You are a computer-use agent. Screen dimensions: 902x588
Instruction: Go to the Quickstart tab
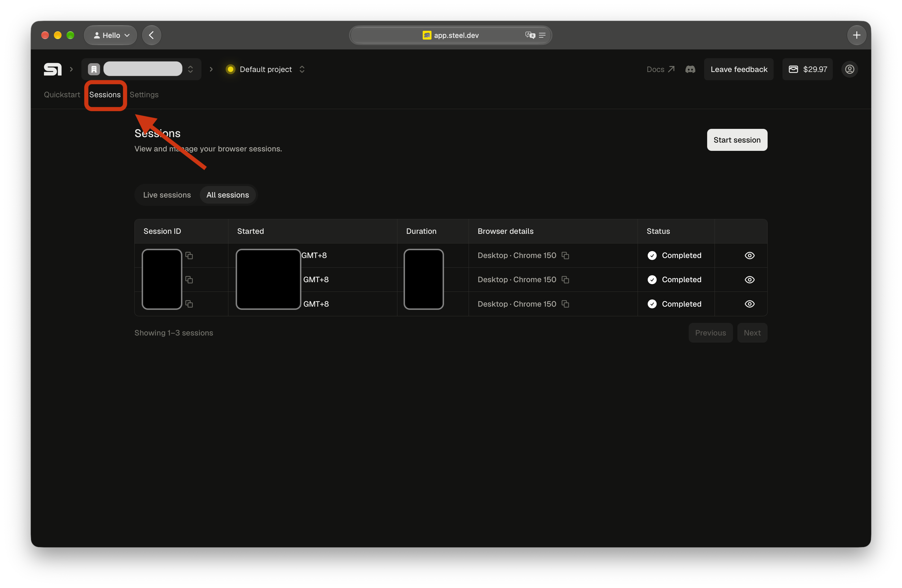click(x=62, y=95)
